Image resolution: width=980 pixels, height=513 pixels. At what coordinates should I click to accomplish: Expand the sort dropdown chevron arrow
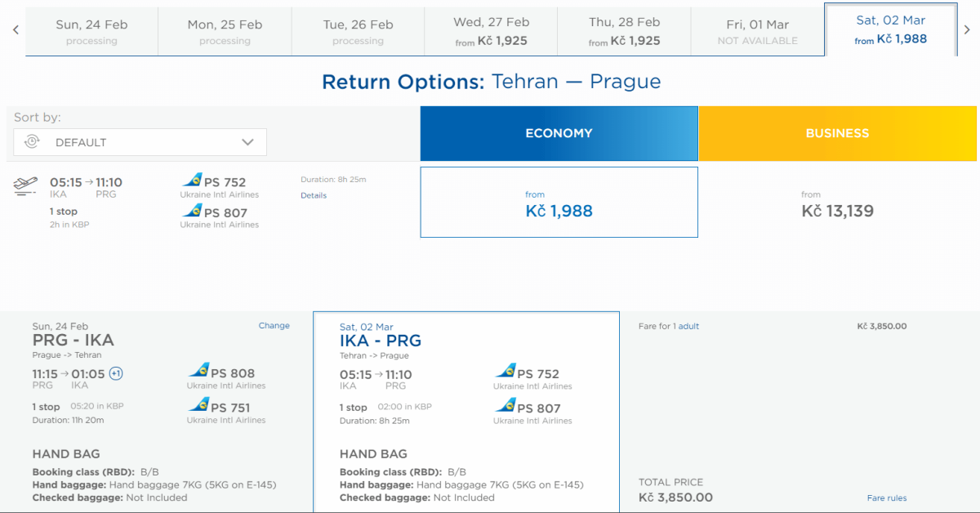point(248,142)
